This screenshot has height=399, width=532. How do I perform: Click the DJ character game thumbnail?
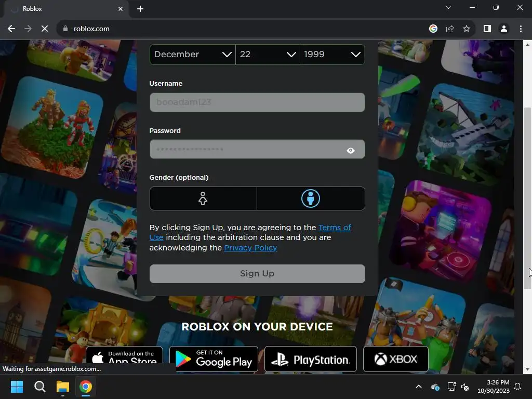point(441,232)
